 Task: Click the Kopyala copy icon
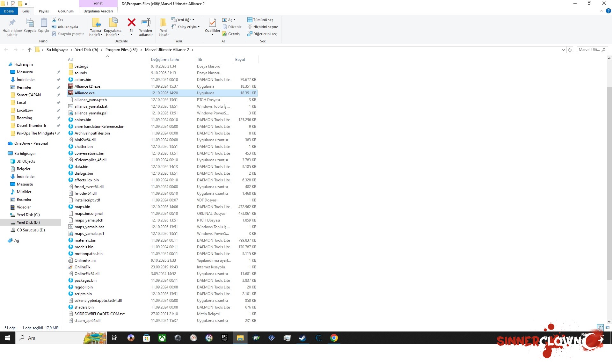pos(30,23)
